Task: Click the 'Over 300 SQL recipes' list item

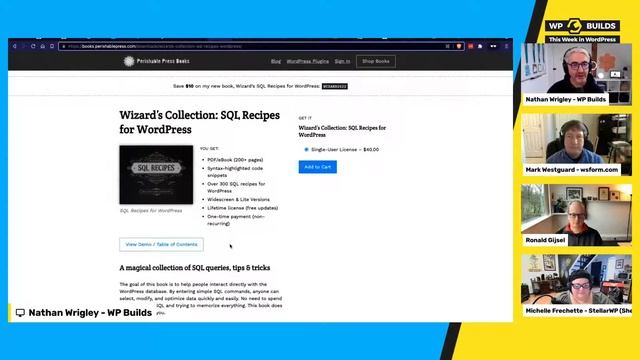Action: (x=236, y=187)
